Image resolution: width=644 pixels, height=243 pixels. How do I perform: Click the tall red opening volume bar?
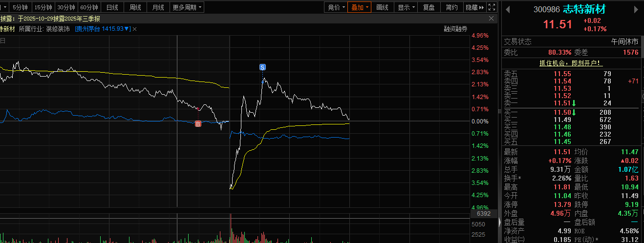tap(230, 228)
